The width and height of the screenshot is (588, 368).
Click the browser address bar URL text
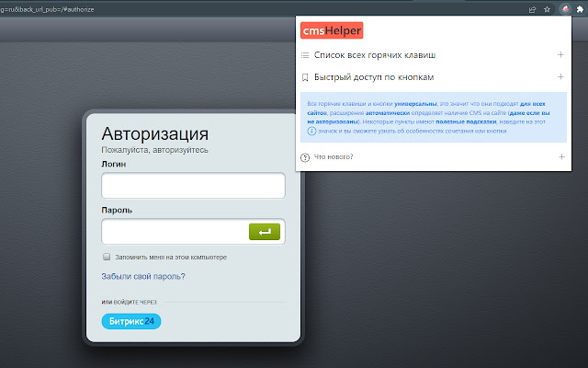47,9
